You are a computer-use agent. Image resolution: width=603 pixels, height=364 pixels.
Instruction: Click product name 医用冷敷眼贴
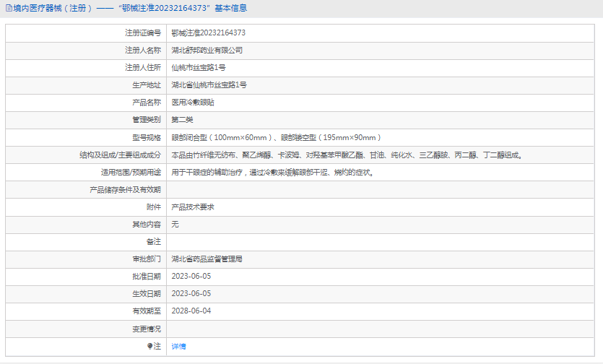(192, 103)
